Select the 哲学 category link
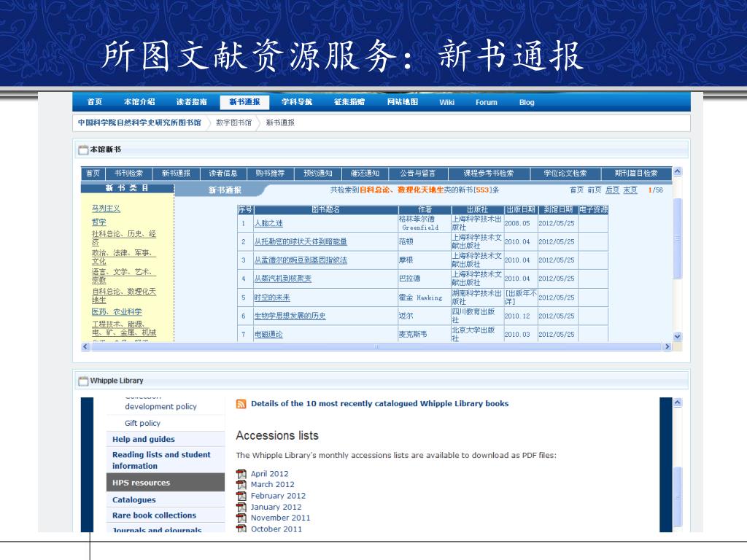747x560 pixels. tap(99, 222)
